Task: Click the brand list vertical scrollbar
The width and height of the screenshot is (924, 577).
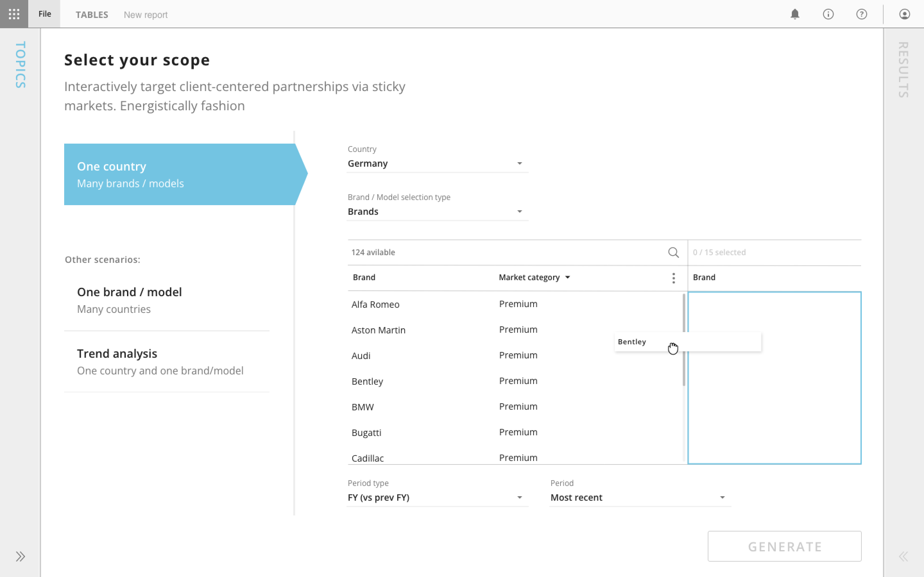Action: 683,340
